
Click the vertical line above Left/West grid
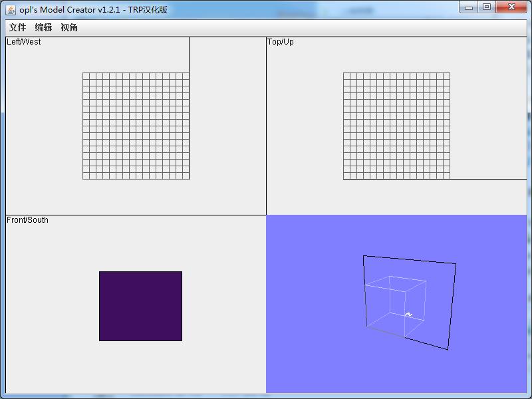click(x=189, y=55)
